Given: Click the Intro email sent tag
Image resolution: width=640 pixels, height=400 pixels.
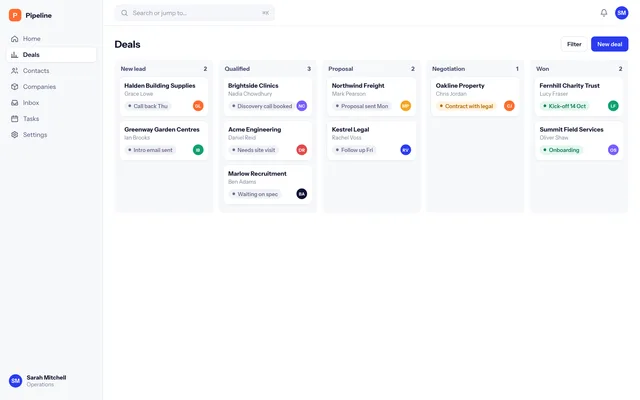Looking at the screenshot, I should click(x=150, y=150).
